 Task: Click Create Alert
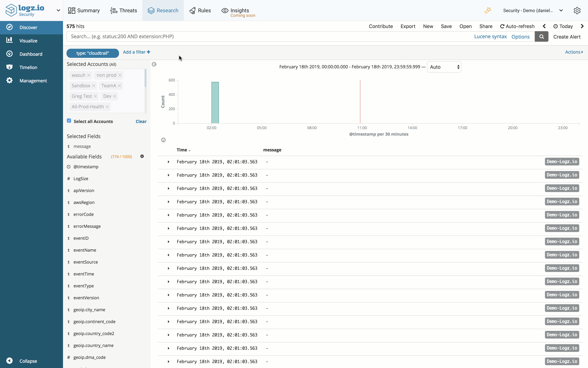(567, 37)
